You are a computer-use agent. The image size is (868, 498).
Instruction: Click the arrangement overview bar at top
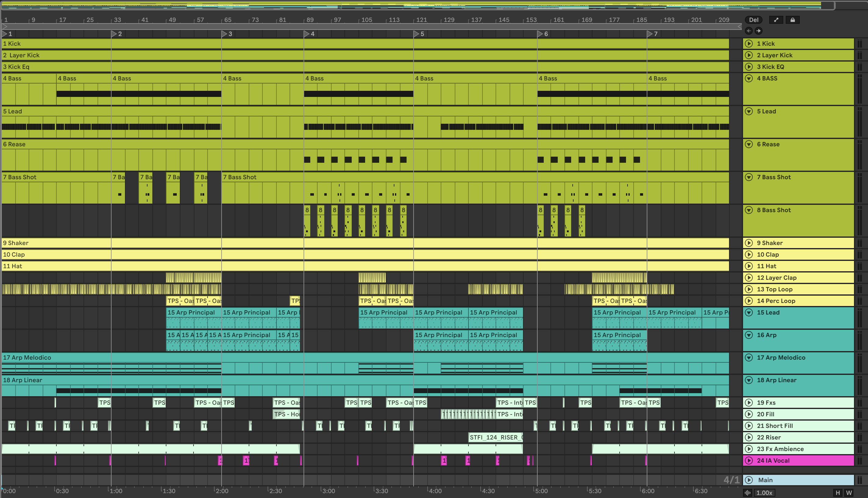(411, 5)
